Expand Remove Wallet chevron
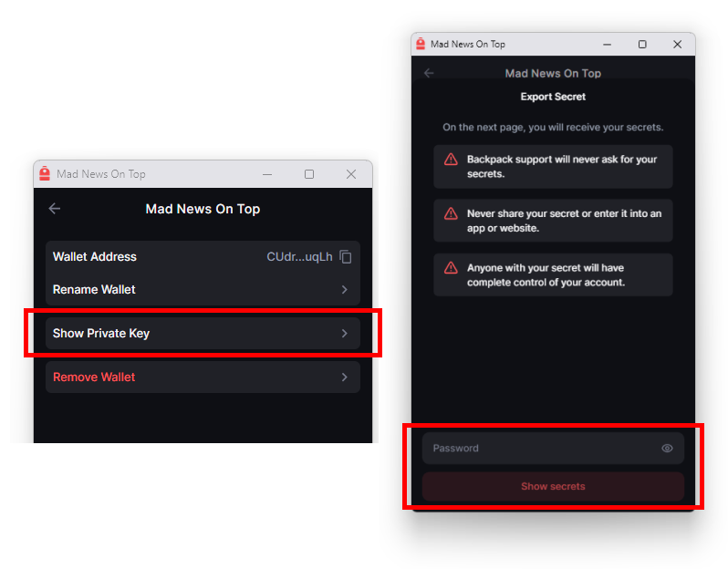Screen dimensions: 728x569 (345, 377)
